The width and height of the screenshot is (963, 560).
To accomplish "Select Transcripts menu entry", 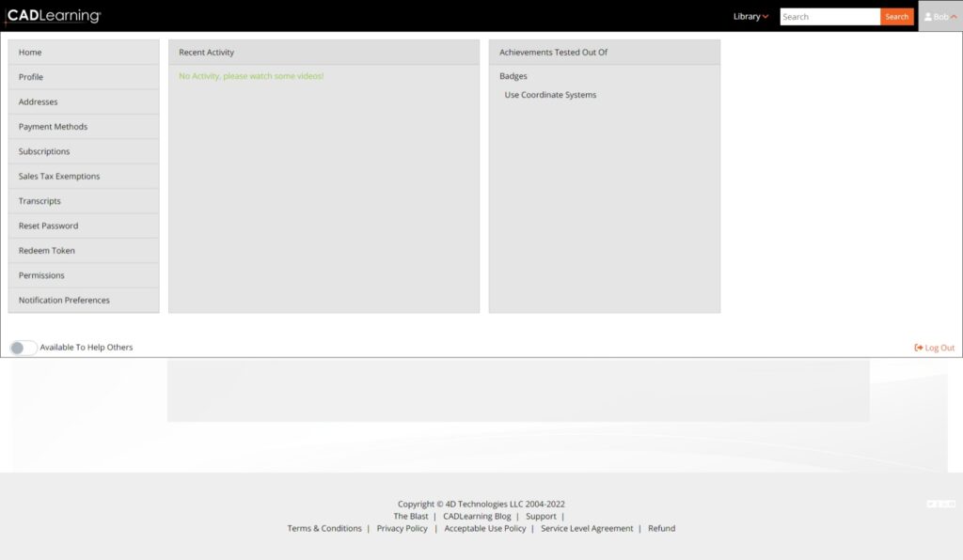I will pyautogui.click(x=39, y=201).
